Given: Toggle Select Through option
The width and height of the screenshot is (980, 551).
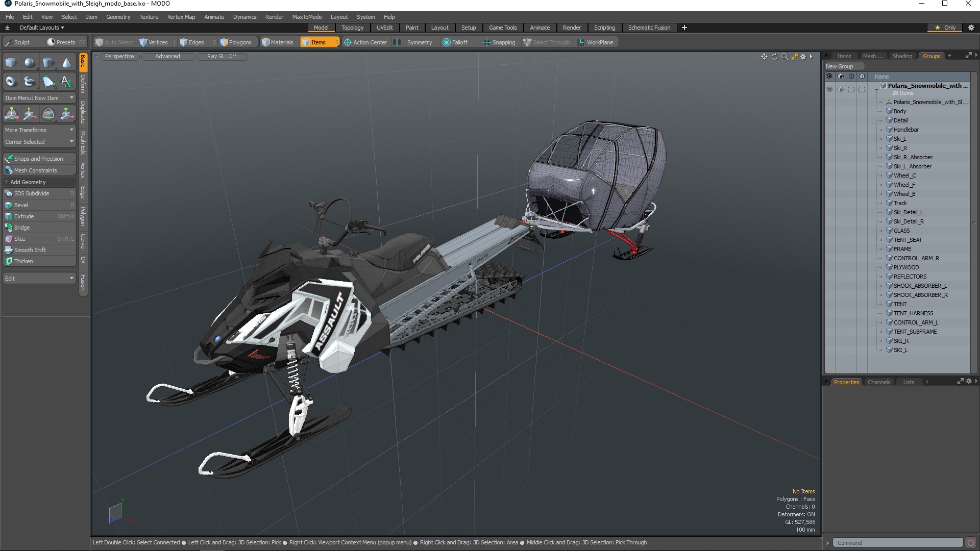Looking at the screenshot, I should [547, 42].
